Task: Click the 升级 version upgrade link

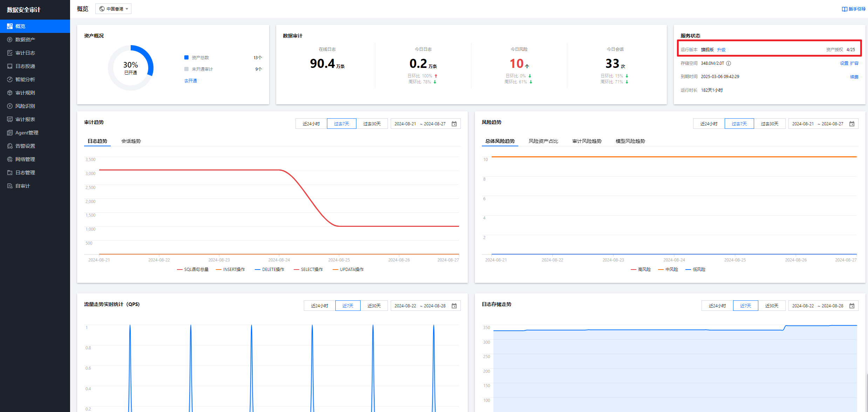Action: coord(721,50)
